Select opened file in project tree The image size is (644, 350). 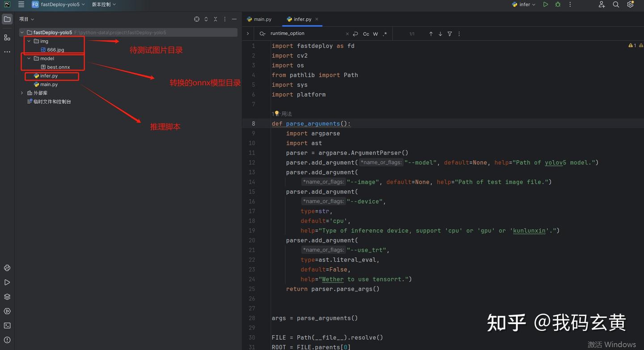click(x=197, y=19)
